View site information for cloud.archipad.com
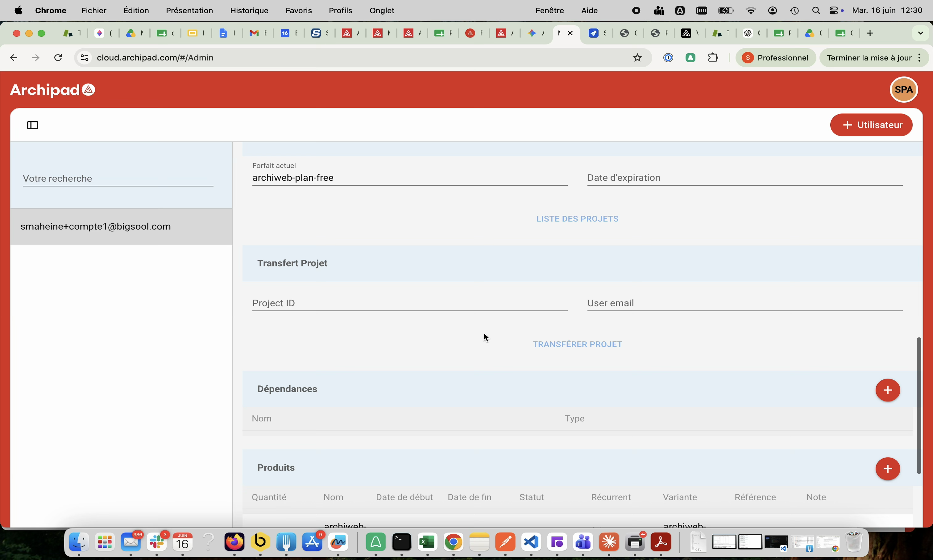Image resolution: width=933 pixels, height=560 pixels. 85,58
